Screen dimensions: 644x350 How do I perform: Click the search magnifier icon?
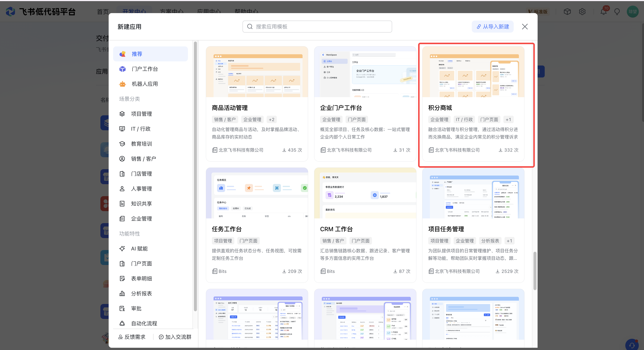tap(250, 27)
